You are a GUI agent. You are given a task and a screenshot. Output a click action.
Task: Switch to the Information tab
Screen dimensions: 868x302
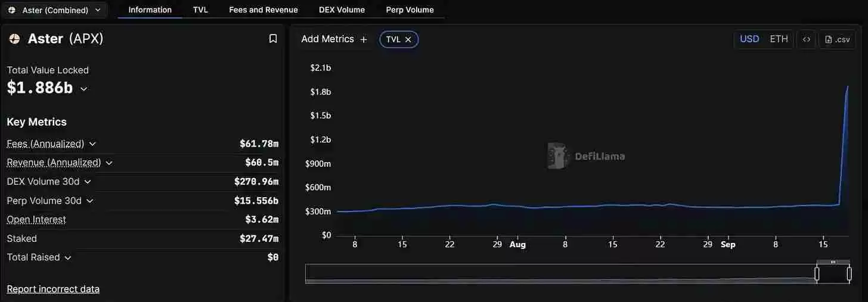click(150, 10)
